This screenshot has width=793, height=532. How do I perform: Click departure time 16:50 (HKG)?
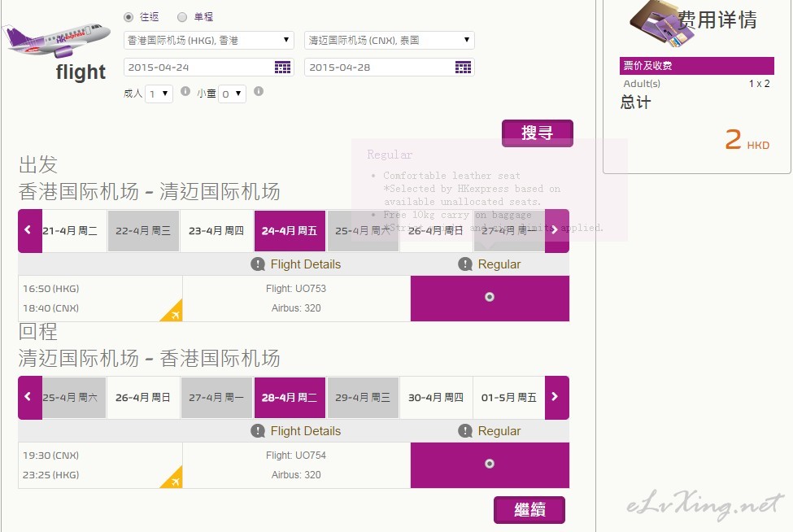pos(50,289)
